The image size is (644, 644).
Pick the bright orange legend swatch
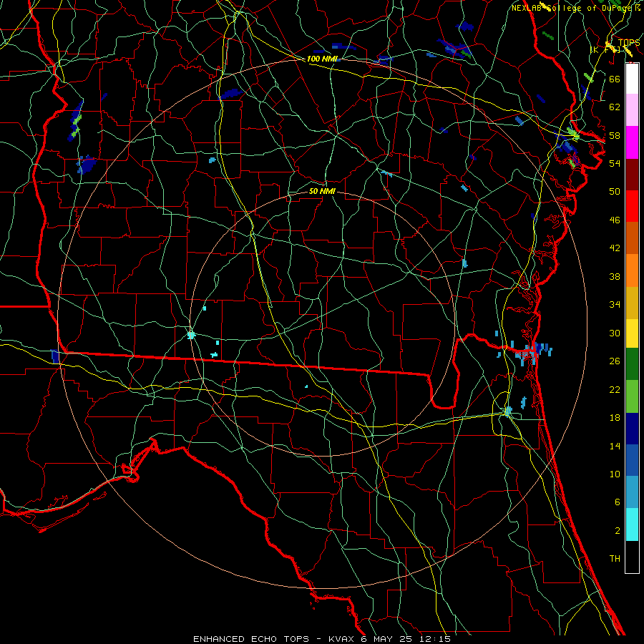tap(632, 270)
